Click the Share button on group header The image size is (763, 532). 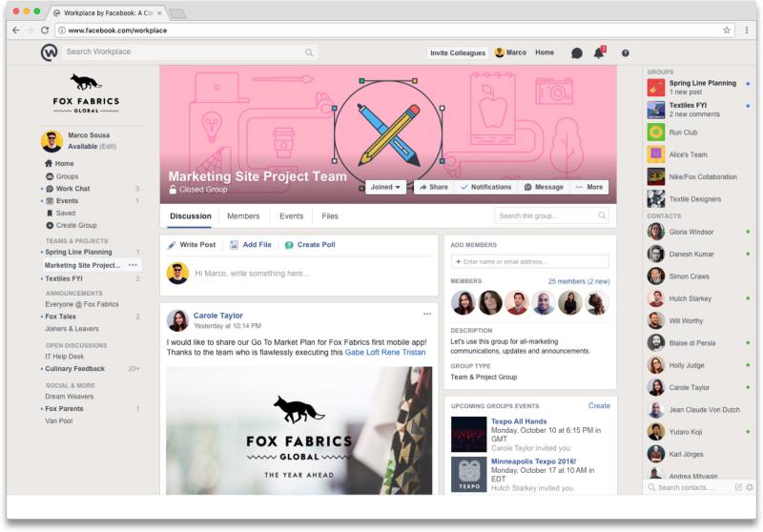pyautogui.click(x=434, y=187)
